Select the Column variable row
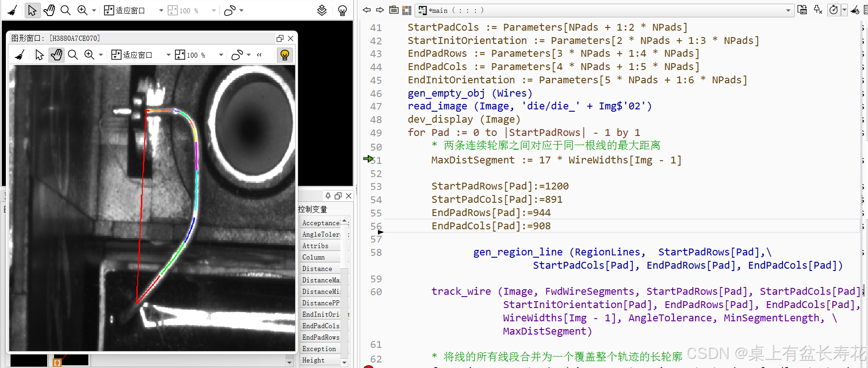The image size is (868, 368). 321,257
